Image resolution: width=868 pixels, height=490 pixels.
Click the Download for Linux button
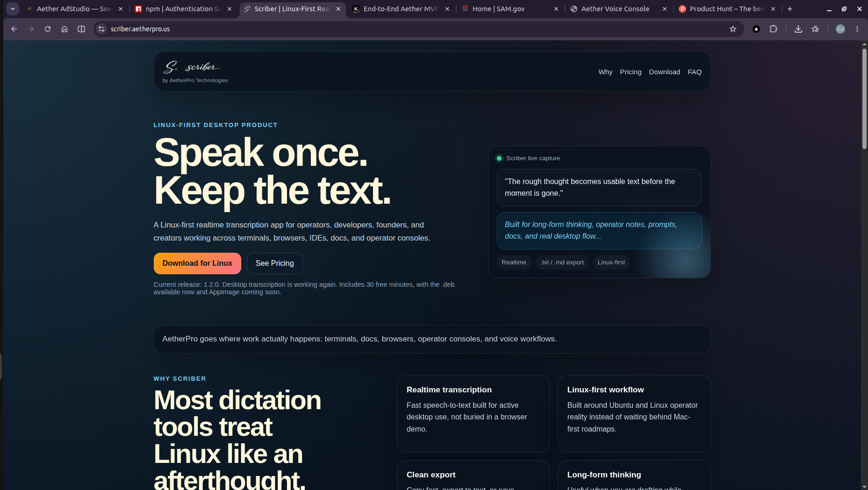pos(197,263)
